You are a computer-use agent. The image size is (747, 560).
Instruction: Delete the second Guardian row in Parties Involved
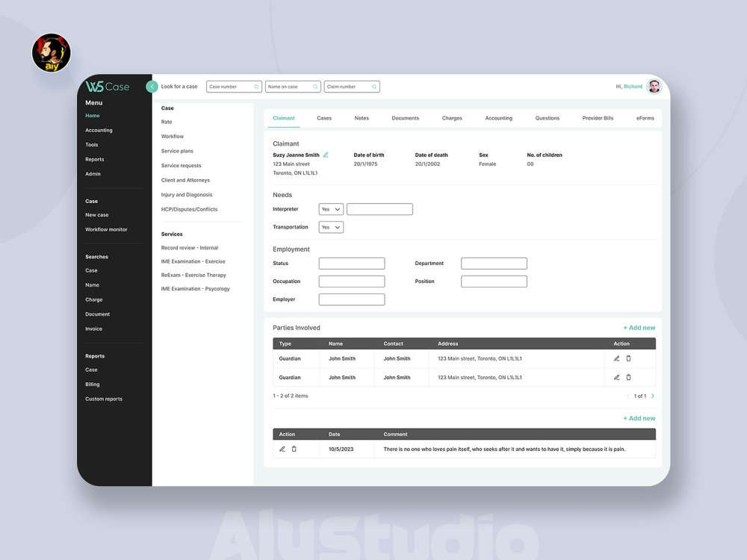[x=628, y=377]
